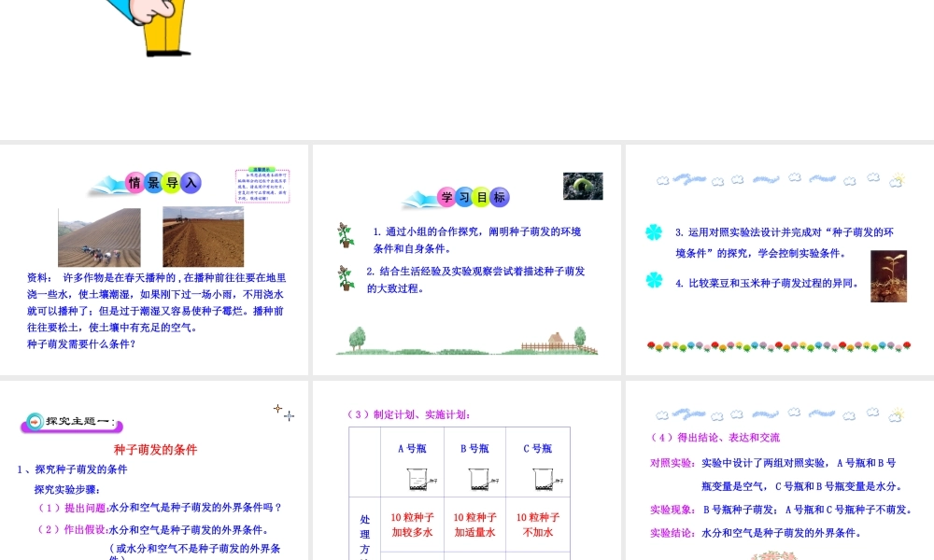Click the C 号瓶 table header

(538, 449)
